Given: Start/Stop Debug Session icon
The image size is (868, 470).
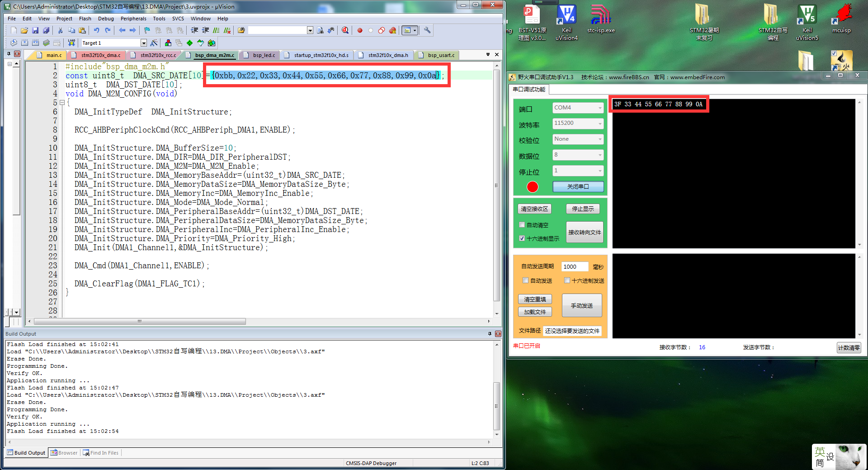Looking at the screenshot, I should [345, 30].
